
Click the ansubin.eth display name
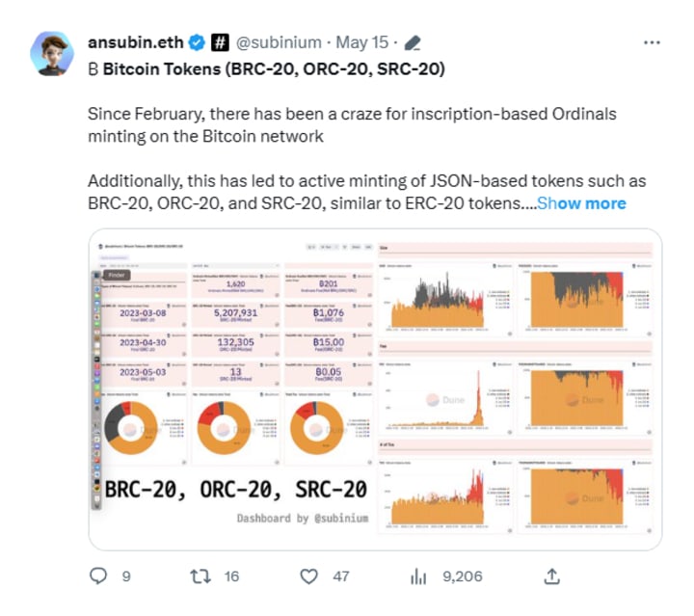(136, 42)
